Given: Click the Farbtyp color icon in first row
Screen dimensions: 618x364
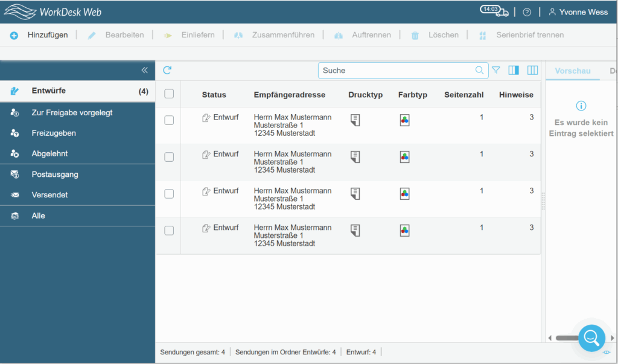Looking at the screenshot, I should (x=404, y=120).
